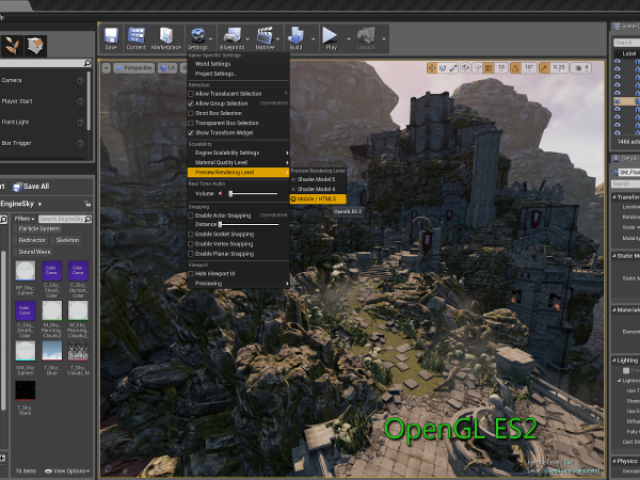The width and height of the screenshot is (640, 480).
Task: Click the Launch toolbar icon
Action: 366,36
